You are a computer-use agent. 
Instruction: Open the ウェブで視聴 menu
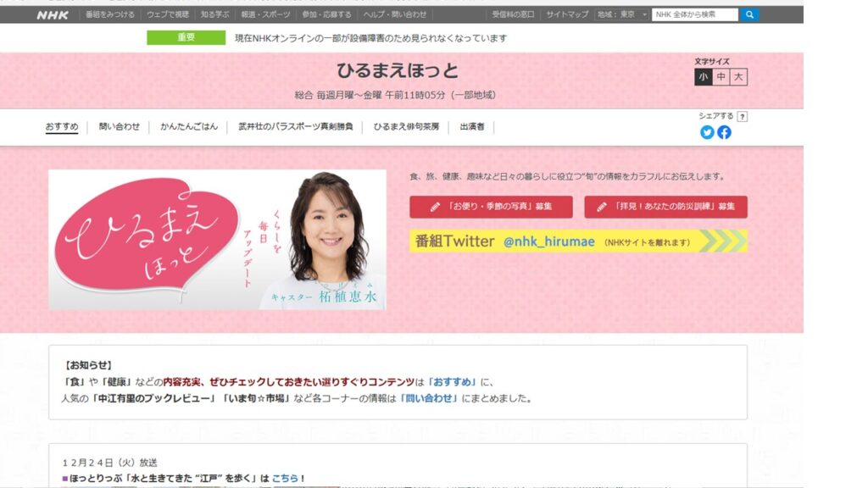point(168,14)
